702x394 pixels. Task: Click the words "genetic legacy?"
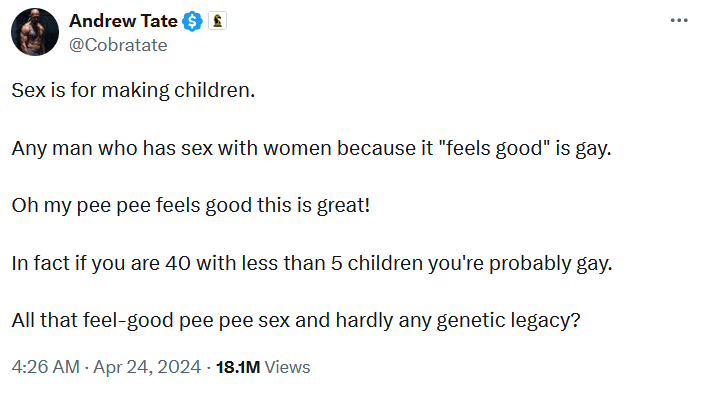[509, 321]
